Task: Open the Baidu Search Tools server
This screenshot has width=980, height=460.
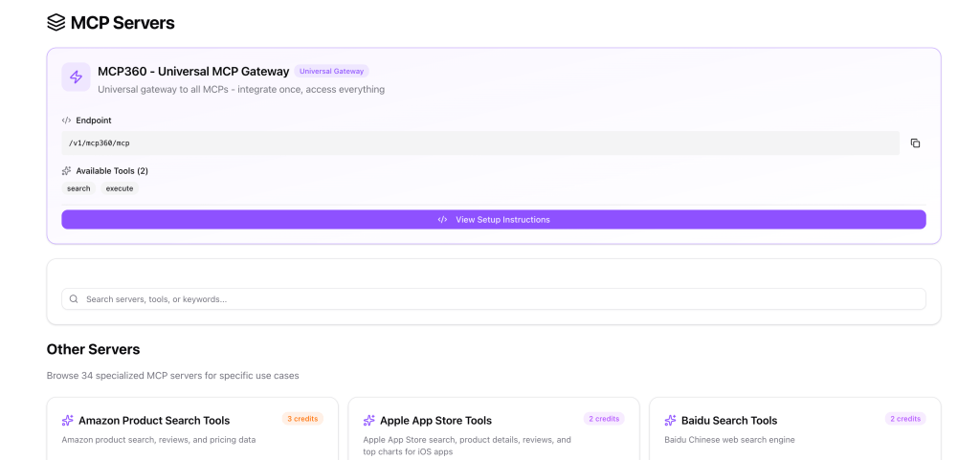Action: (x=729, y=421)
